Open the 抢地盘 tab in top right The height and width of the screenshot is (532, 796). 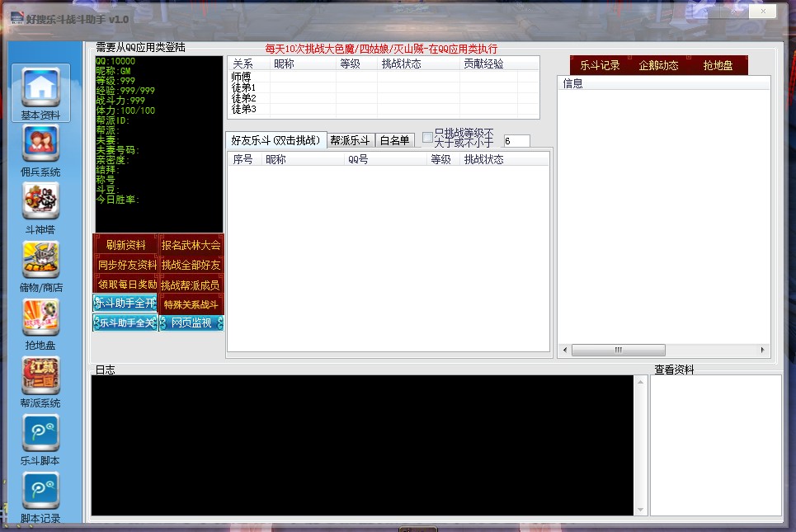[x=718, y=65]
